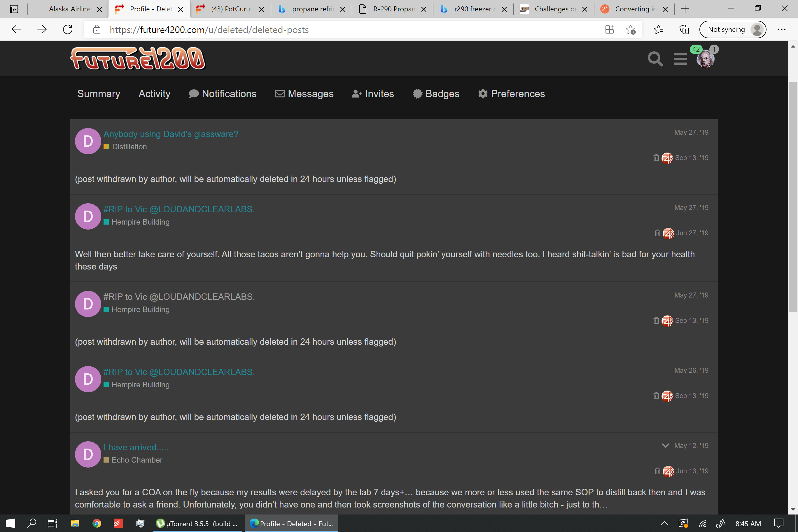Screen dimensions: 798x532
Task: Open µTorrent from the Windows taskbar
Action: tap(197, 523)
